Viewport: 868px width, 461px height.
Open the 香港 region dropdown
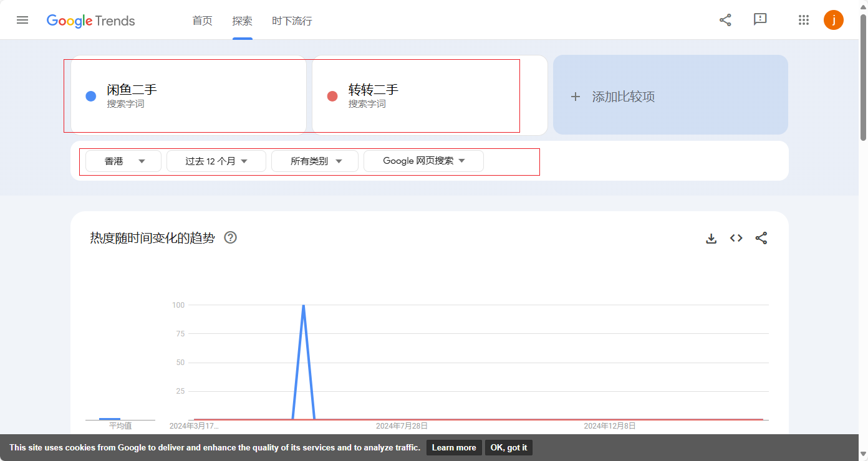(123, 161)
